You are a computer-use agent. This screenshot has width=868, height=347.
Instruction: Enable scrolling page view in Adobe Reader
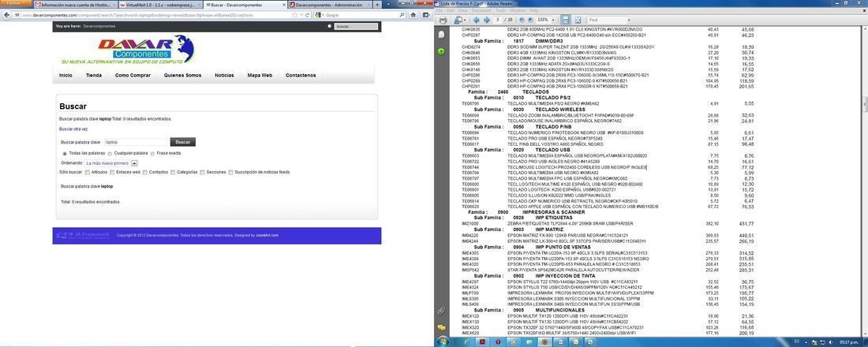565,20
